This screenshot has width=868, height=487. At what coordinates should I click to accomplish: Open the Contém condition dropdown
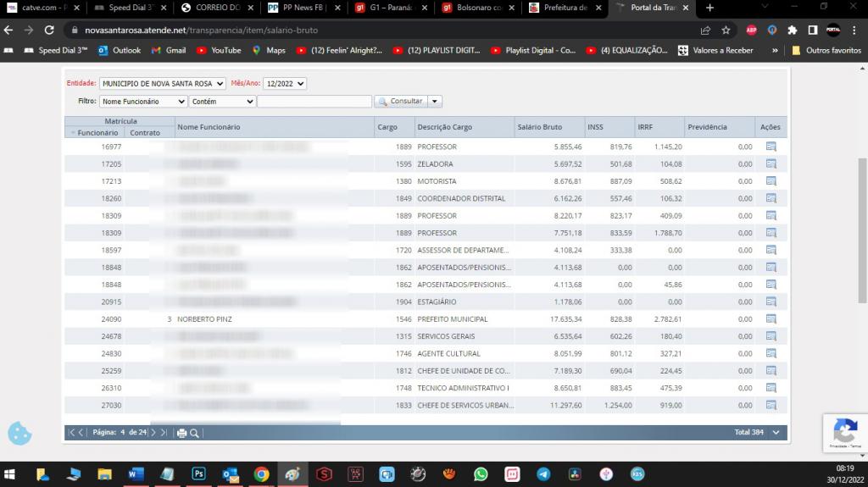[222, 102]
